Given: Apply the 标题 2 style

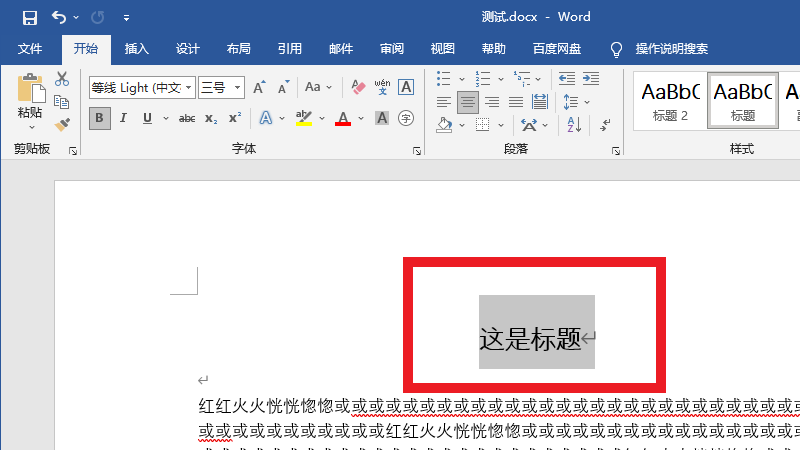Looking at the screenshot, I should click(670, 100).
